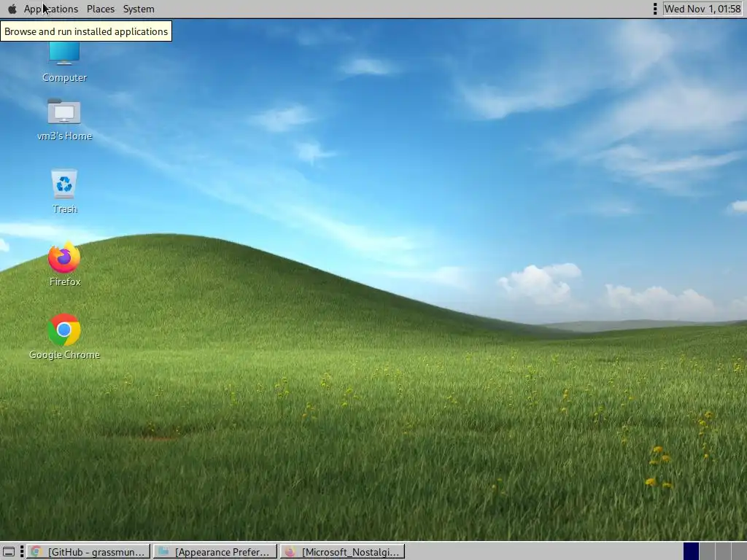Click the "Firefox" label text
Screen dimensions: 747x560
pyautogui.click(x=65, y=281)
